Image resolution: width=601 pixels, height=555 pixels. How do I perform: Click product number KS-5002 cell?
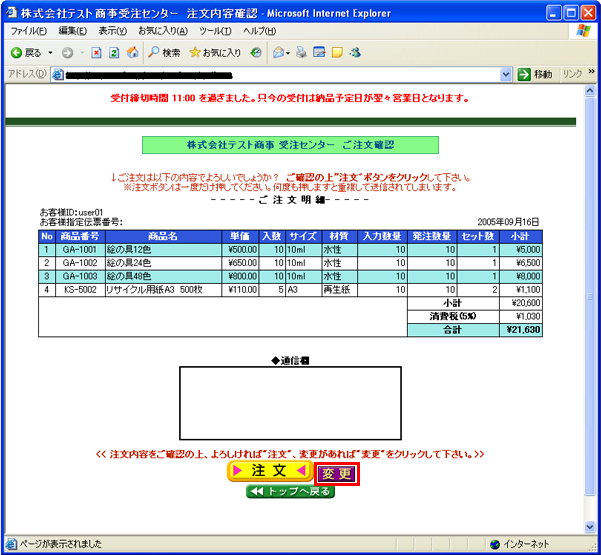[x=80, y=290]
